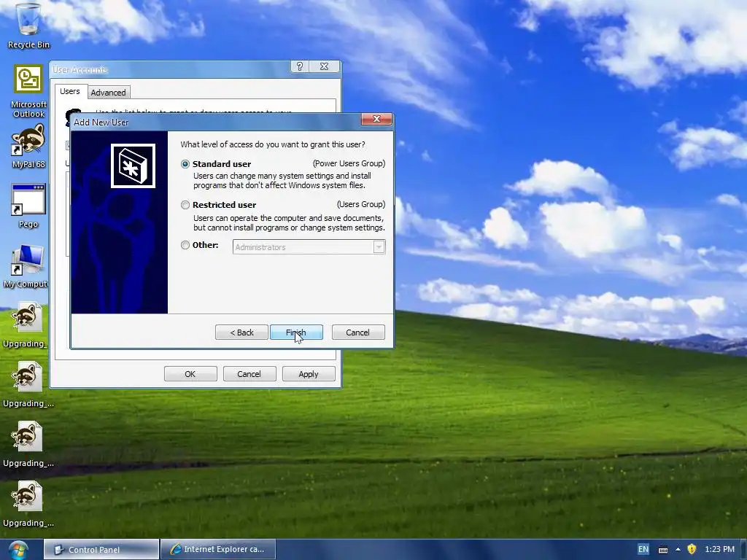Image resolution: width=747 pixels, height=560 pixels.
Task: Show hidden tray icons arrow
Action: point(678,550)
